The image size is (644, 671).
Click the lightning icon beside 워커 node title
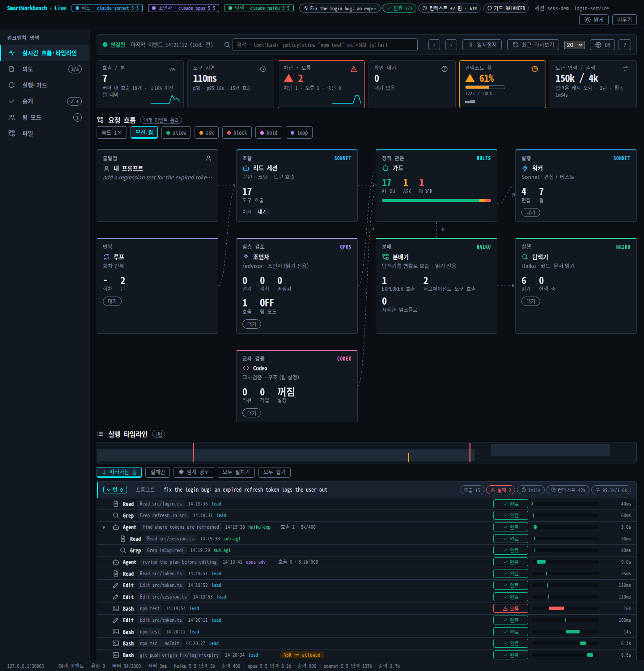point(525,168)
